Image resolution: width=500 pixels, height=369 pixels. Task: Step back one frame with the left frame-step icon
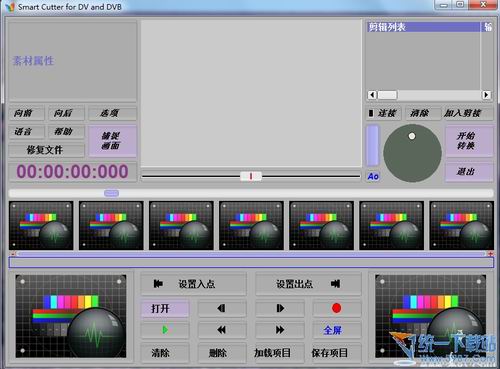pyautogui.click(x=222, y=308)
